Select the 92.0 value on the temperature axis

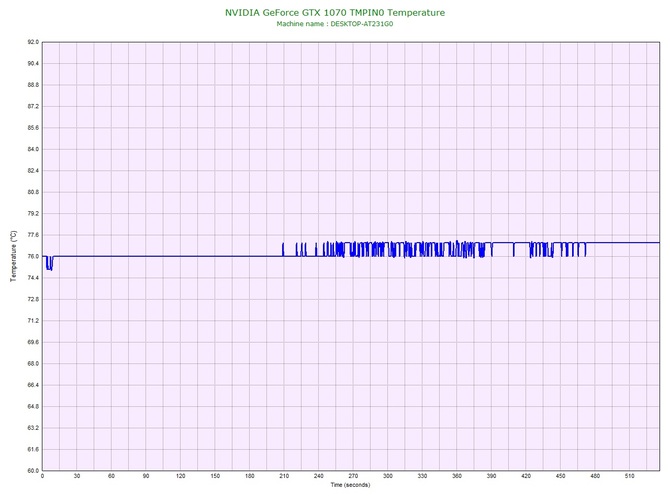coord(33,42)
